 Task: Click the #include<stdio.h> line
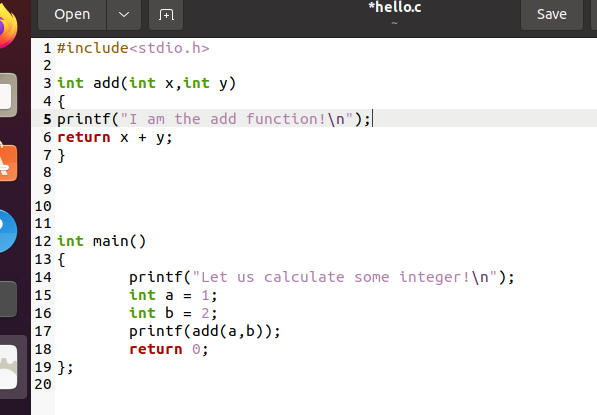pos(133,48)
